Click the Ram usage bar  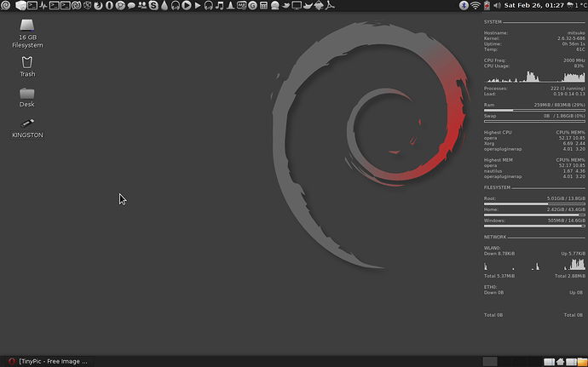534,110
